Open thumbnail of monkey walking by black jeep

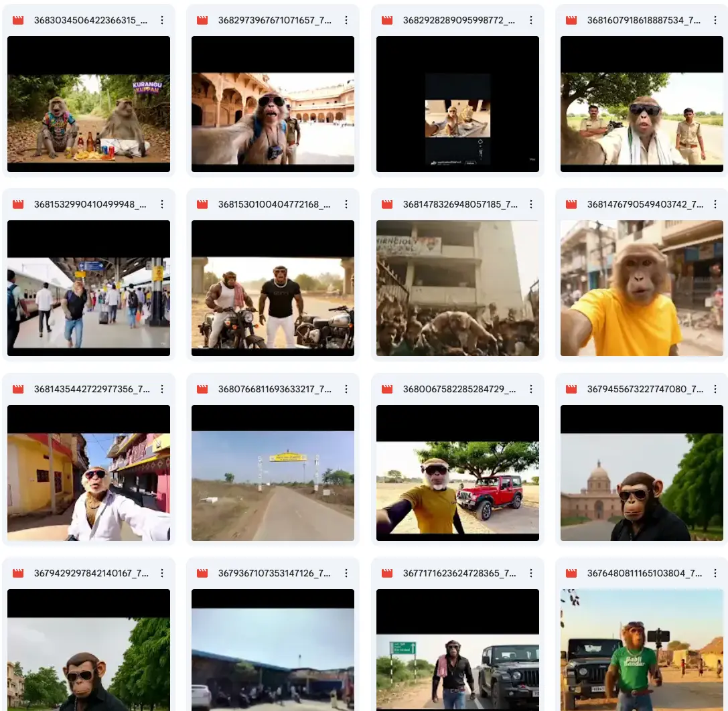(x=458, y=649)
